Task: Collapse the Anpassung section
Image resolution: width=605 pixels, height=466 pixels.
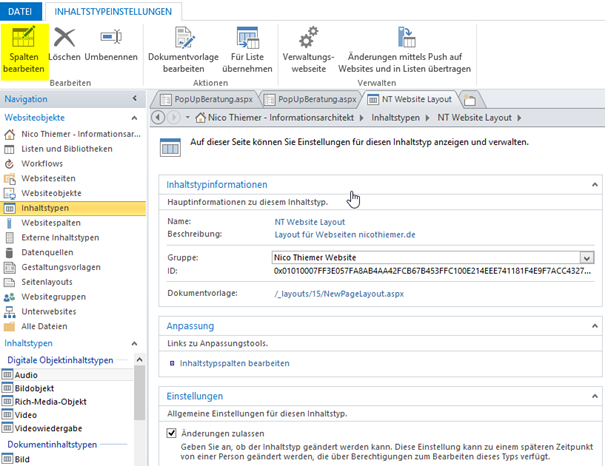Action: click(595, 325)
